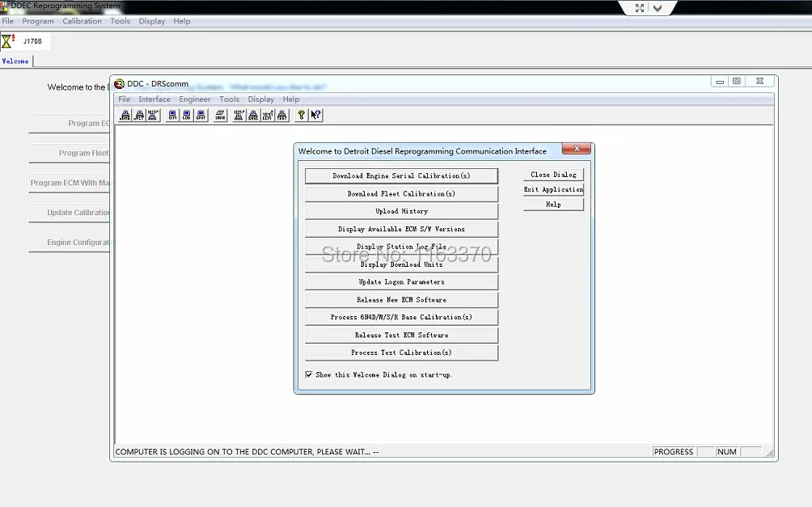Maximize the DDC - DRScomm window
Viewport: 812px width, 507px height.
click(737, 82)
